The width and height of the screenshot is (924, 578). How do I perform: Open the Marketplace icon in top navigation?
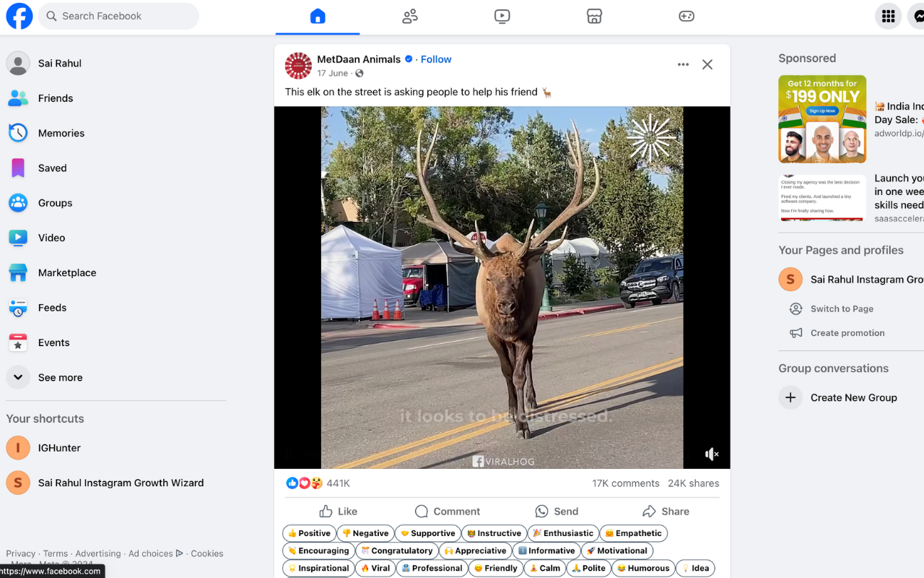coord(594,16)
